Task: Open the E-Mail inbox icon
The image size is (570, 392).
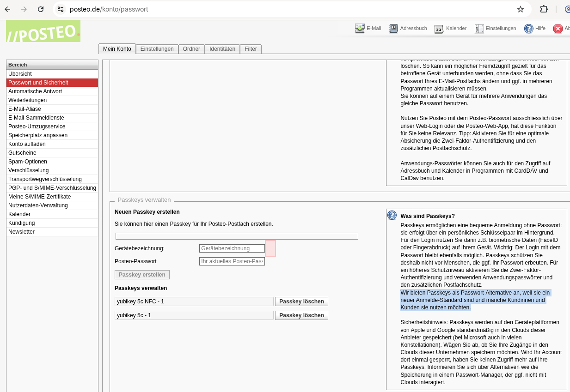Action: point(360,29)
